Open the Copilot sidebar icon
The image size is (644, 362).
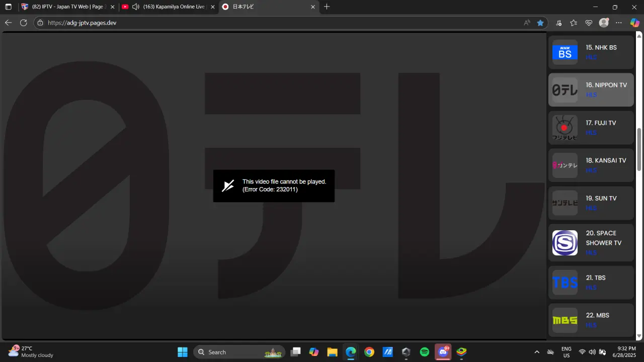click(635, 23)
